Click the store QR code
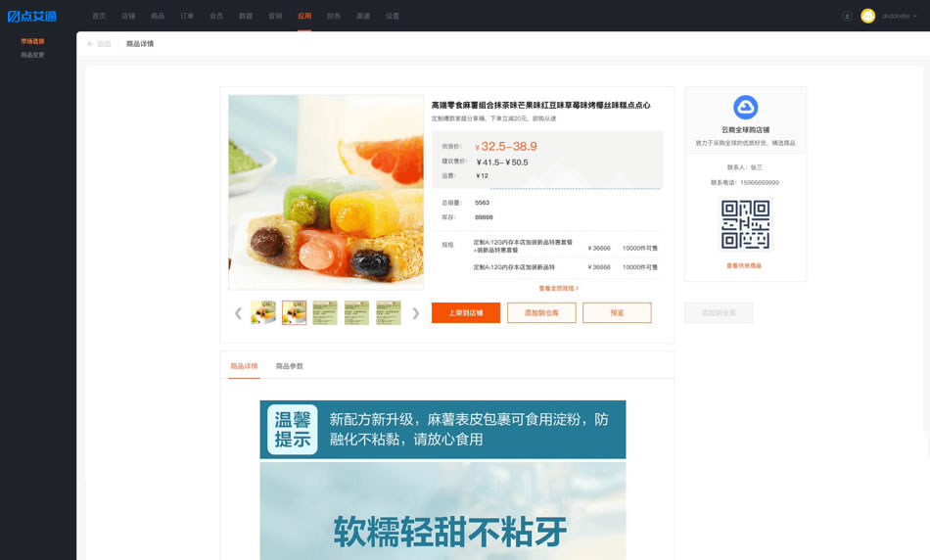The height and width of the screenshot is (560, 930). tap(746, 224)
